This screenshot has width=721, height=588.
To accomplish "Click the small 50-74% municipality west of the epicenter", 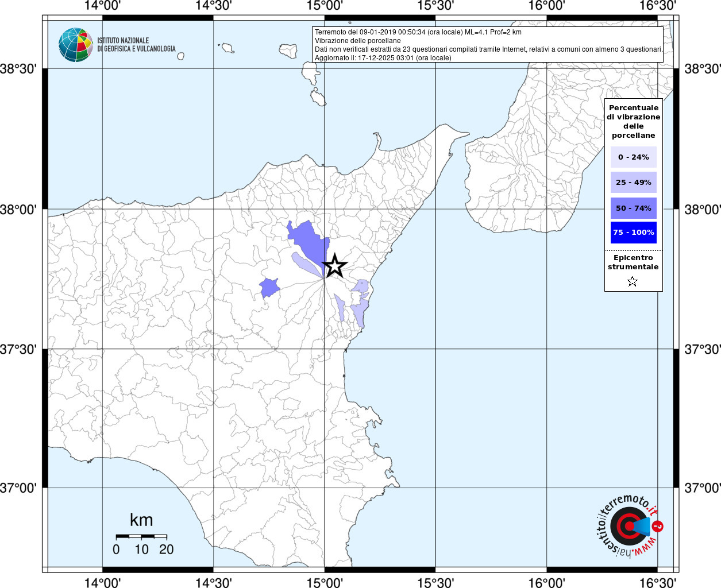I will point(269,287).
